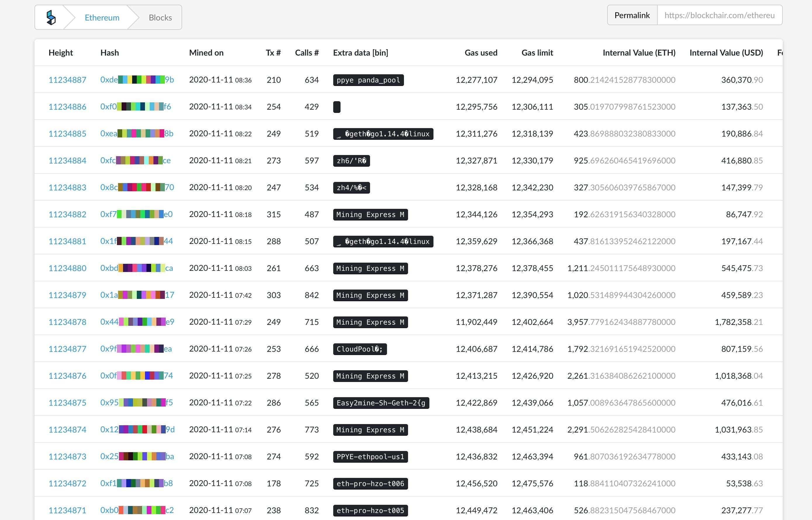The width and height of the screenshot is (812, 520).
Task: Click 'PPYE-ethpool-us1' extra data tag
Action: [370, 457]
